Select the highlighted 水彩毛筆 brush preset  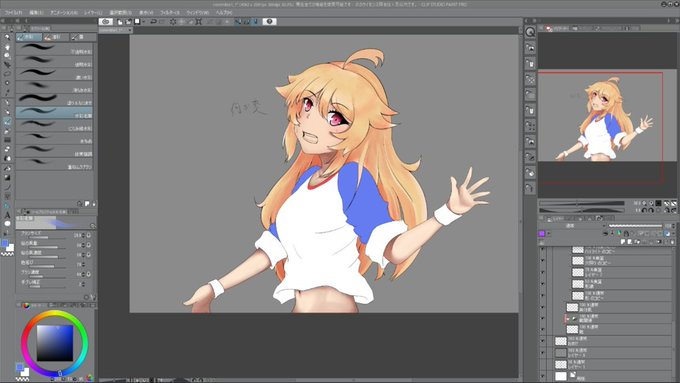click(54, 113)
